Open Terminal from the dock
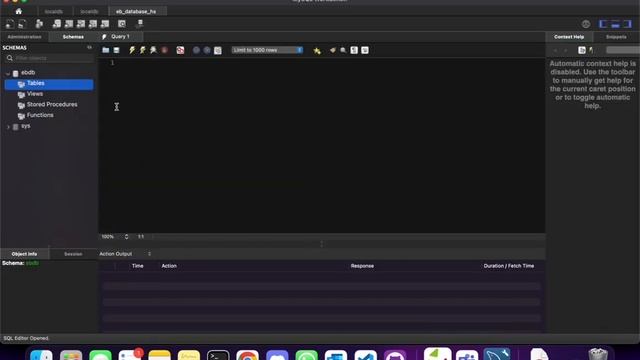 pos(218,355)
